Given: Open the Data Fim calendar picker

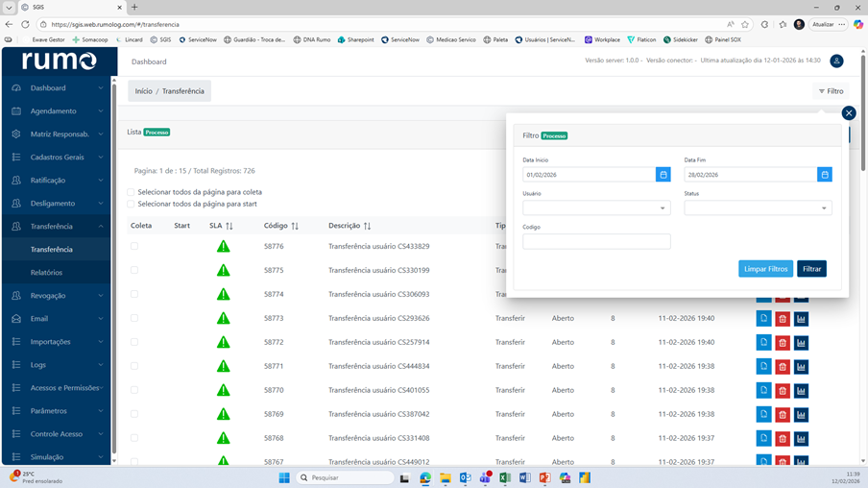Looking at the screenshot, I should 824,175.
